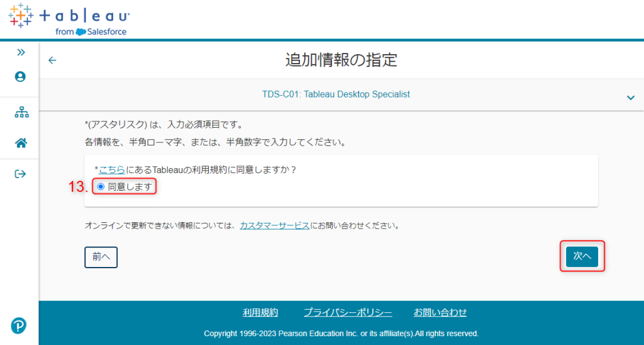The width and height of the screenshot is (644, 345).
Task: Click the 前へ button
Action: point(101,257)
